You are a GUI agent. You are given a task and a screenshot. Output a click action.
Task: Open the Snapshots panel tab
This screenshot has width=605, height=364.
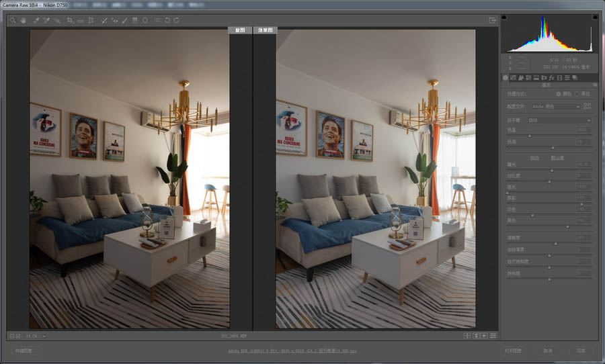point(575,78)
